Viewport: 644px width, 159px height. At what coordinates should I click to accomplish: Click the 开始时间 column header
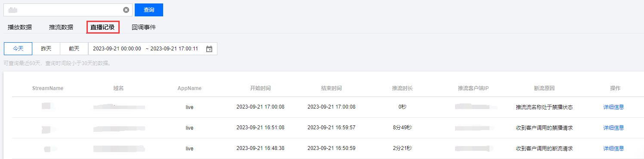(x=260, y=88)
